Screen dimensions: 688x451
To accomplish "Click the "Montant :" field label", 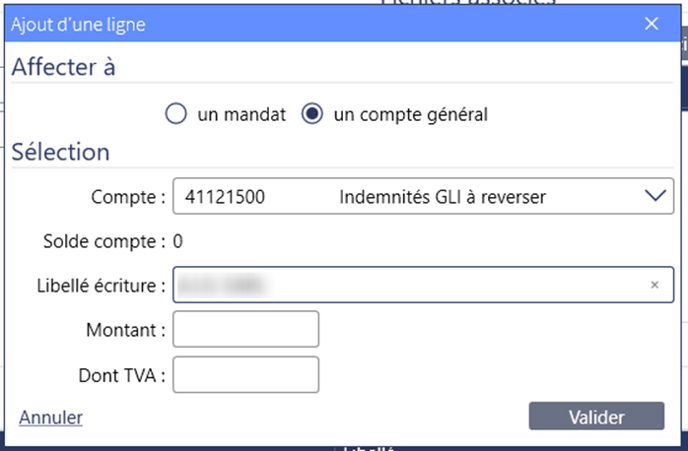I will tap(124, 329).
